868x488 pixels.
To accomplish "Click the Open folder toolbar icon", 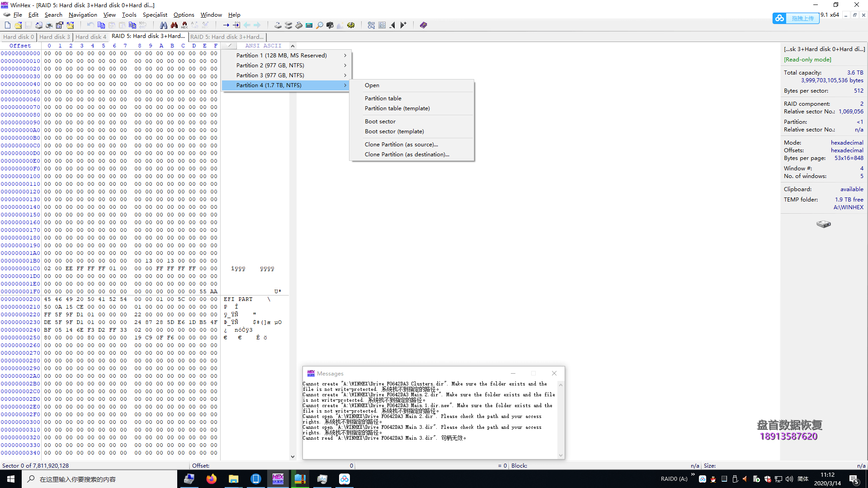I will tap(70, 25).
